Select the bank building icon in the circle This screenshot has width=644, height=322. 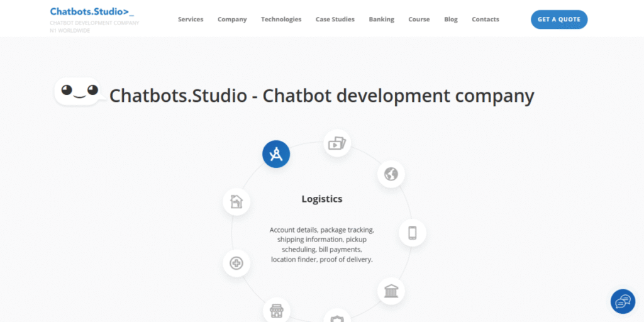point(391,291)
